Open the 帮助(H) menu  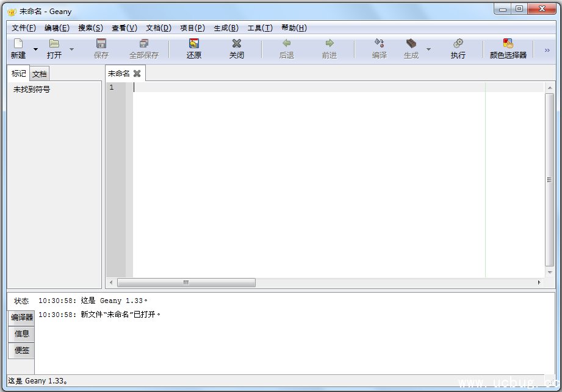point(294,28)
